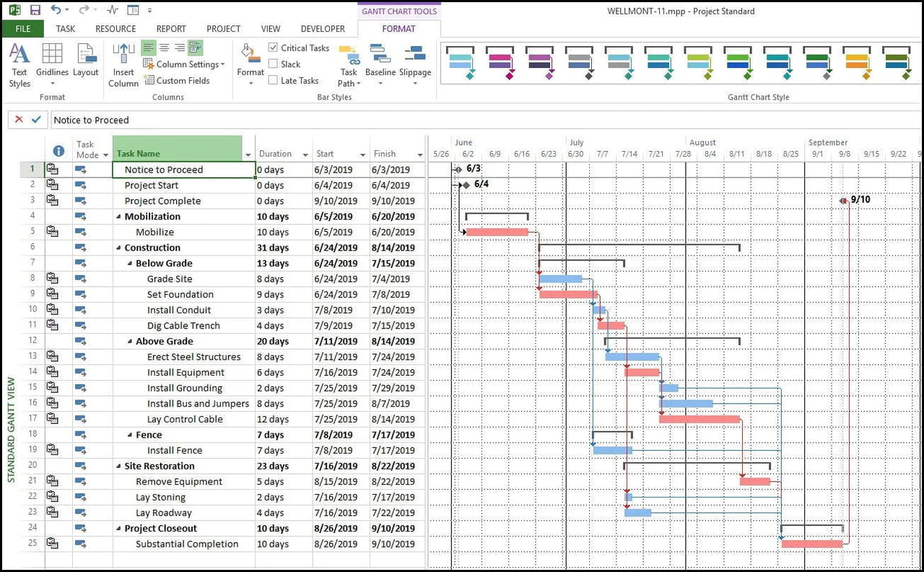Open the DEVELOPER ribbon tab

point(323,29)
